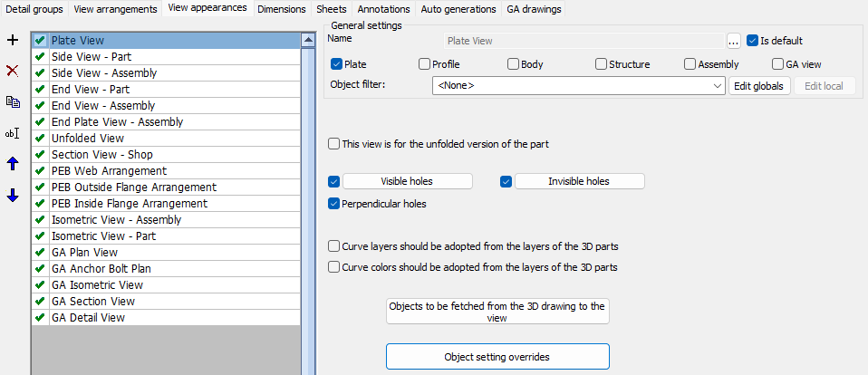This screenshot has width=868, height=375.
Task: Enable the Profile checkbox
Action: pos(424,64)
